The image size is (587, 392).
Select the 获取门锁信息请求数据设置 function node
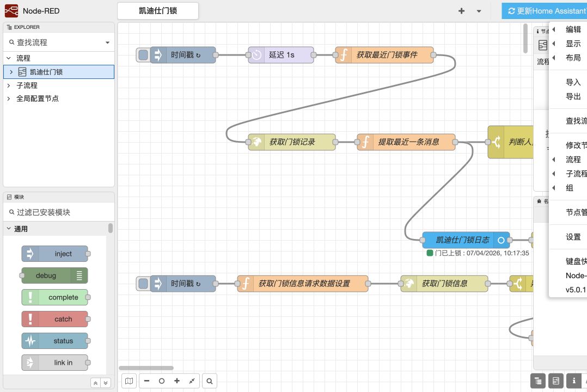pyautogui.click(x=303, y=284)
